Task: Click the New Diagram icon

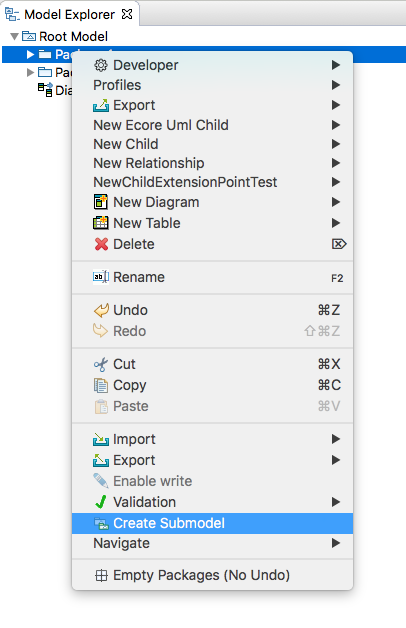Action: tap(100, 202)
